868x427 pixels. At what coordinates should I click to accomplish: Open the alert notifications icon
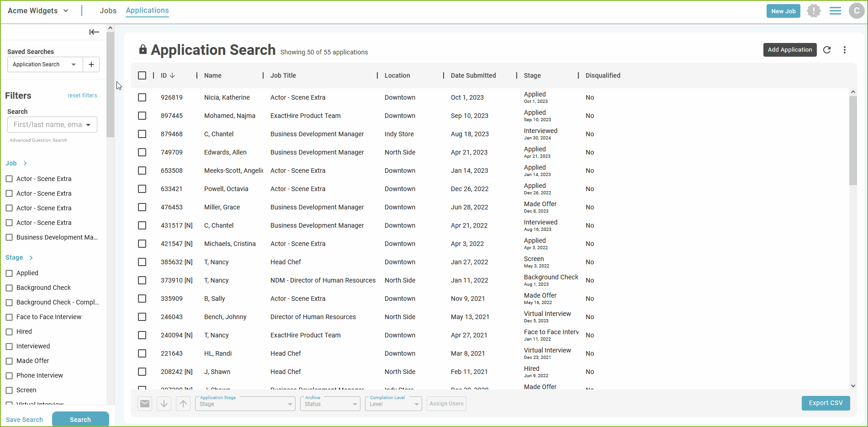[814, 11]
